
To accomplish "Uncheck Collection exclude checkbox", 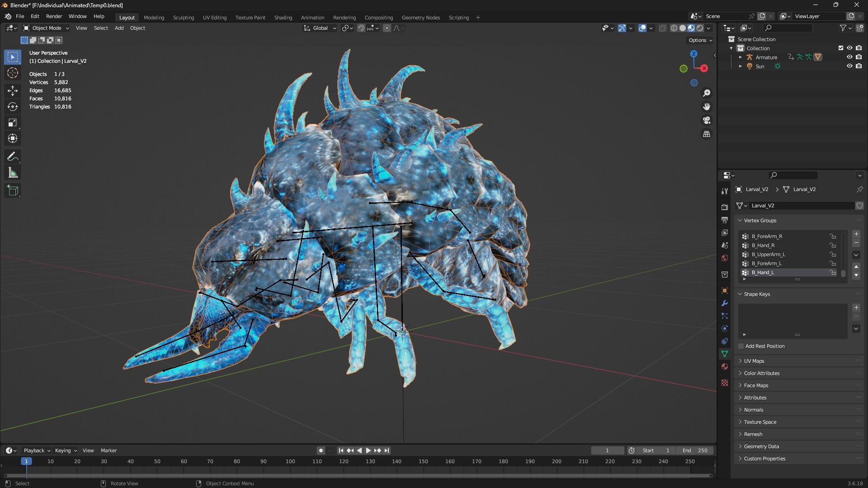I will (841, 48).
